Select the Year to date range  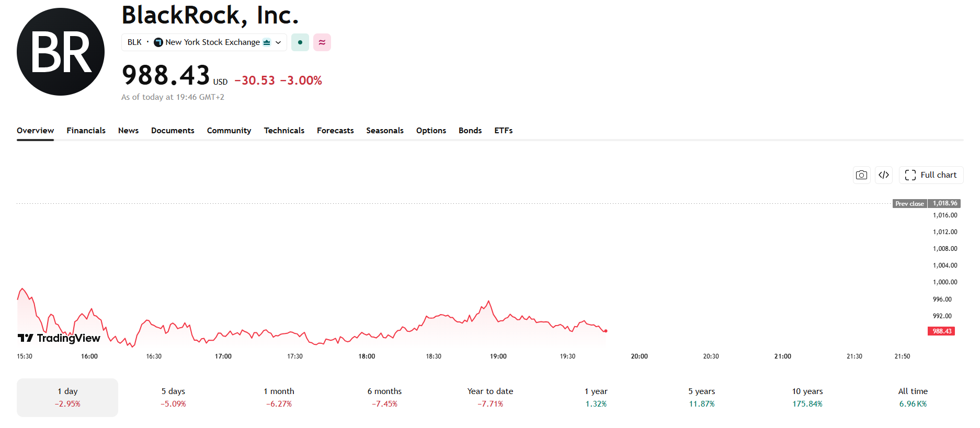[490, 398]
